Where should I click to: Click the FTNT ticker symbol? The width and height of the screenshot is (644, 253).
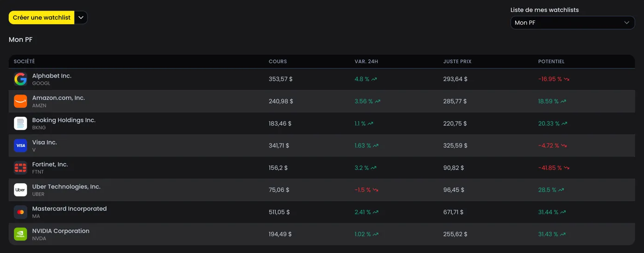tap(38, 172)
